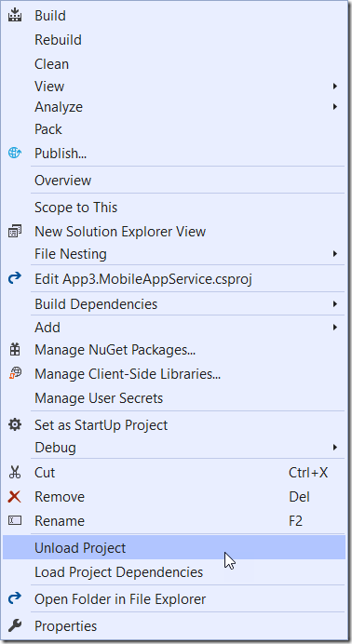Choose Unload Project
Image resolution: width=352 pixels, height=644 pixels.
(x=174, y=547)
